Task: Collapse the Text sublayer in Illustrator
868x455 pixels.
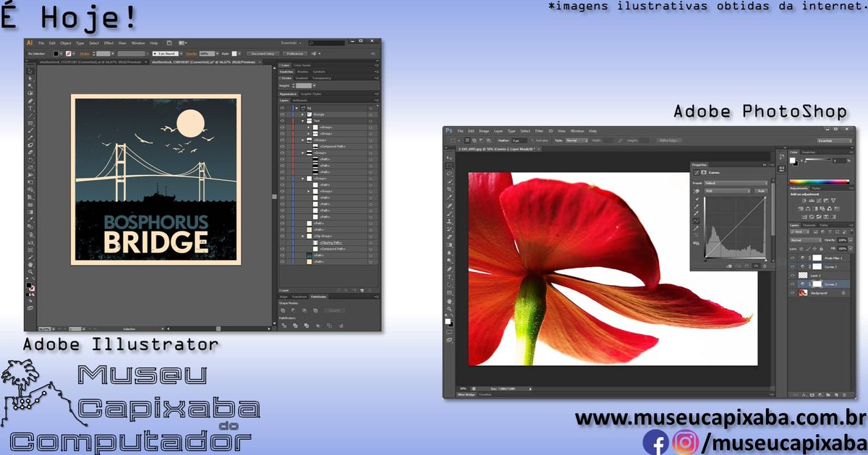Action: (302, 121)
